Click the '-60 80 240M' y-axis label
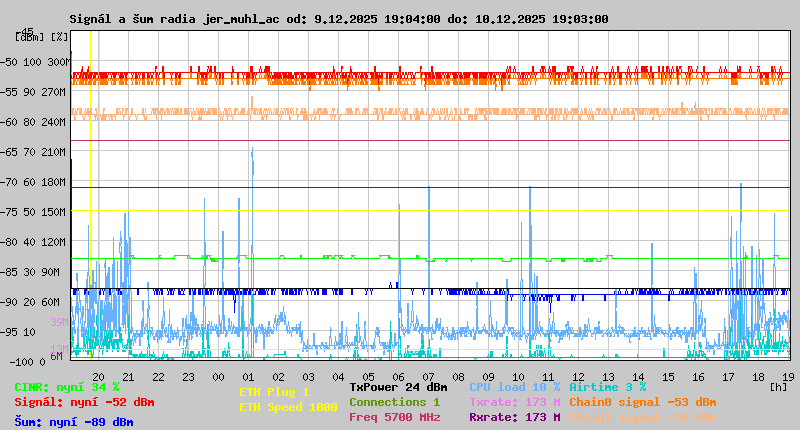 click(33, 122)
